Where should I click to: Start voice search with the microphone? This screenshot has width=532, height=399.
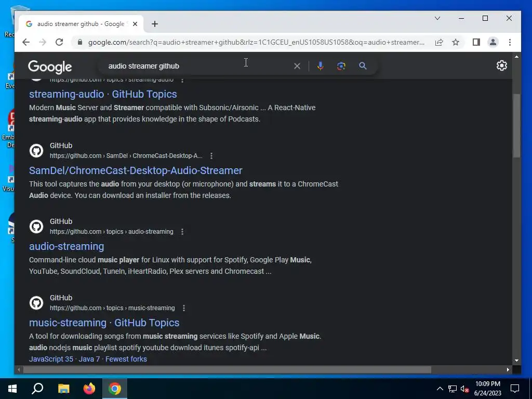[320, 66]
